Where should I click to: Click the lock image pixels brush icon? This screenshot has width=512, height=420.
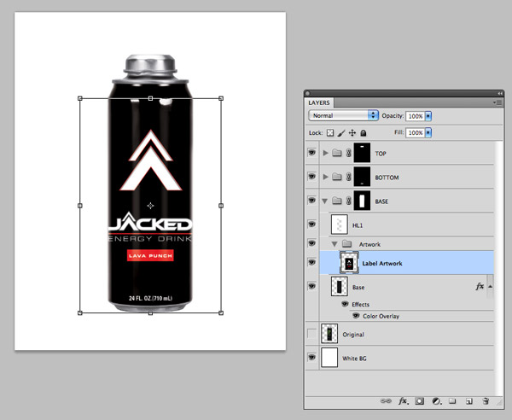pyautogui.click(x=340, y=133)
